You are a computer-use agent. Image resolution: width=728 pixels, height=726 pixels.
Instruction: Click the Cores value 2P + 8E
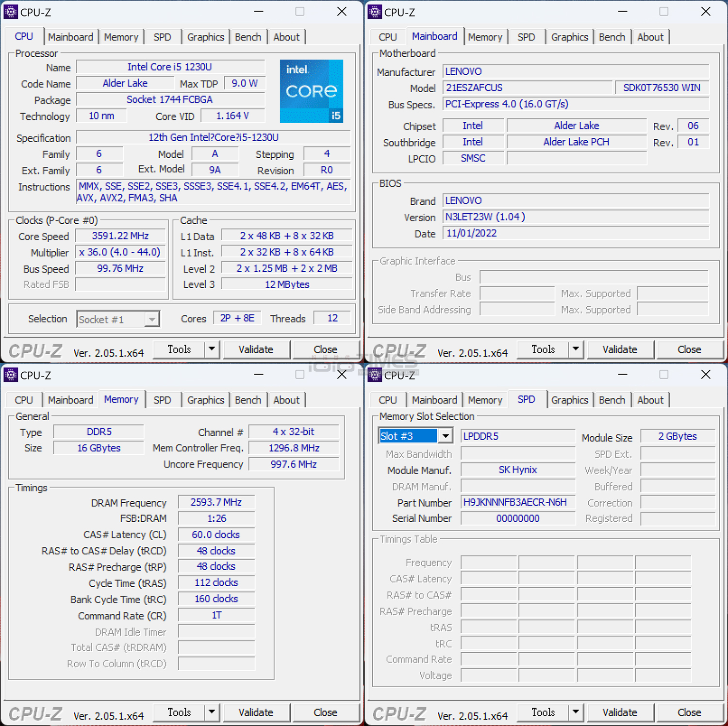pyautogui.click(x=237, y=318)
